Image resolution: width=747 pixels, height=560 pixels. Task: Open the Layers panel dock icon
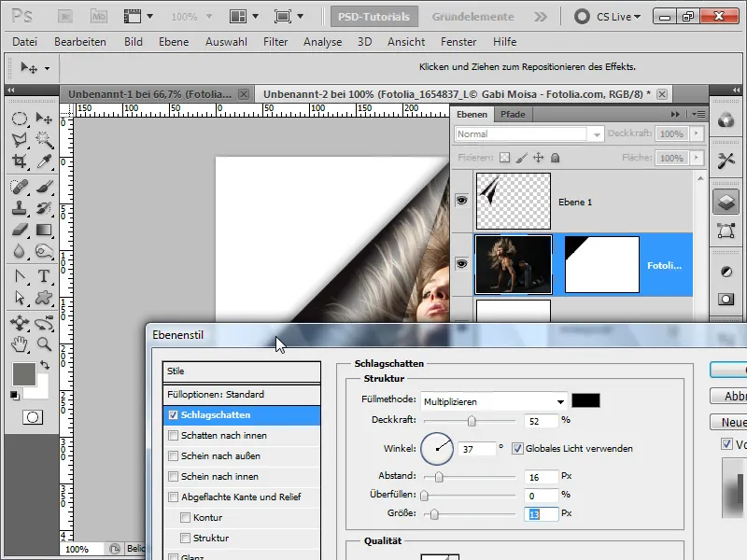point(726,202)
